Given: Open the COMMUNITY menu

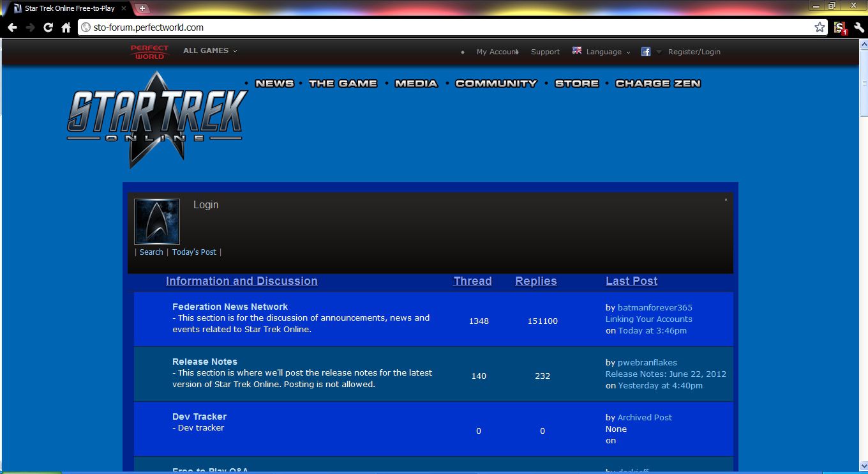Looking at the screenshot, I should pyautogui.click(x=496, y=83).
